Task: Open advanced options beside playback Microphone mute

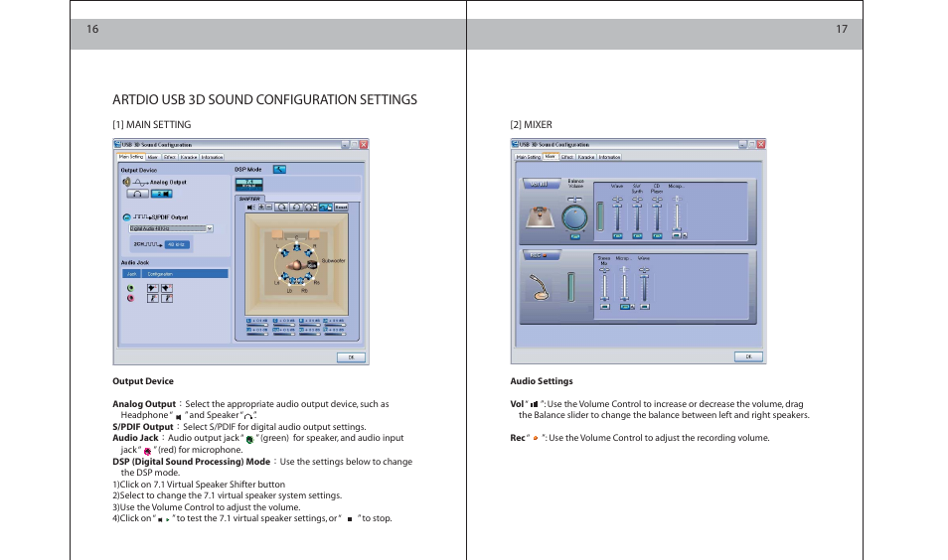Action: click(685, 236)
